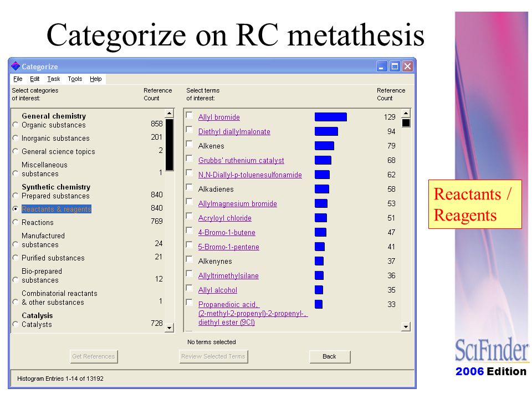Open the Allylmagnesium bromide link
The height and width of the screenshot is (399, 532).
(238, 203)
